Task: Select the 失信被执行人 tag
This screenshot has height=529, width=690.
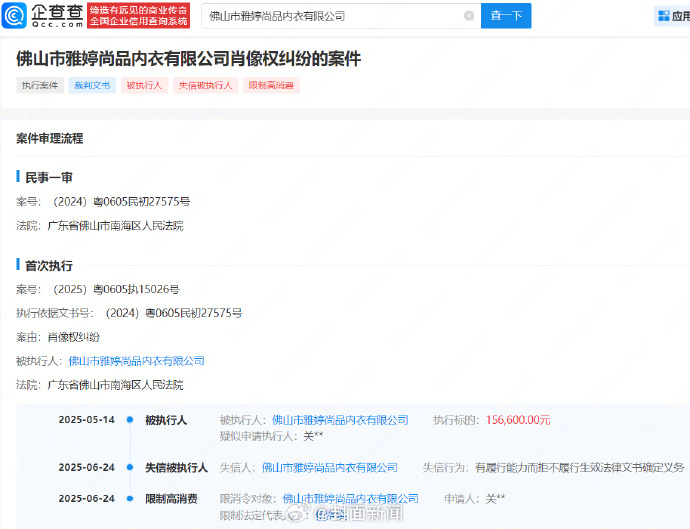Action: pyautogui.click(x=206, y=85)
